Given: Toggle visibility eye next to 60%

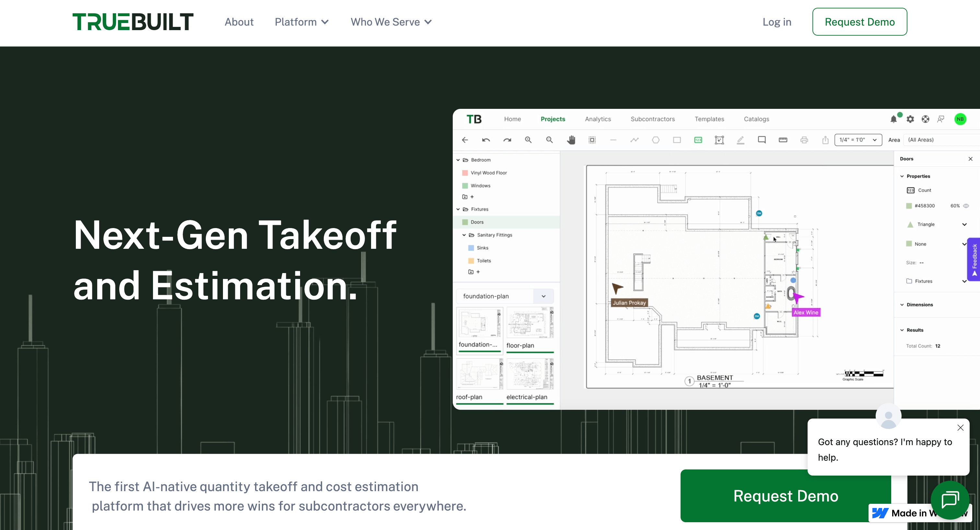Looking at the screenshot, I should pos(965,206).
